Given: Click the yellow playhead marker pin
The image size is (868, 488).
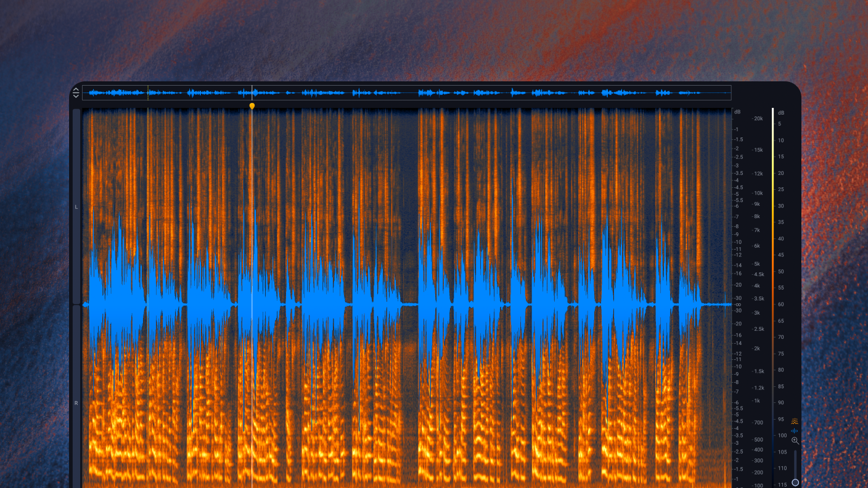Looking at the screenshot, I should [x=252, y=106].
